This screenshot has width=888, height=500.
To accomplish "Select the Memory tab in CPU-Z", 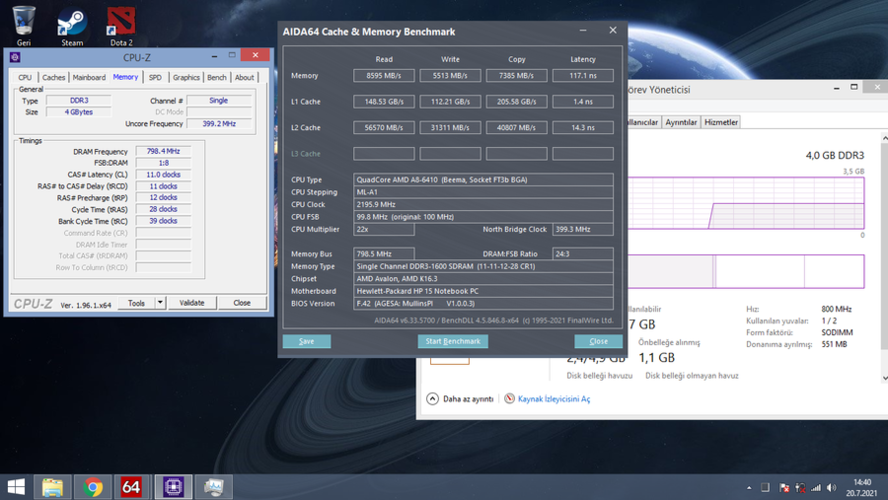I will tap(125, 77).
